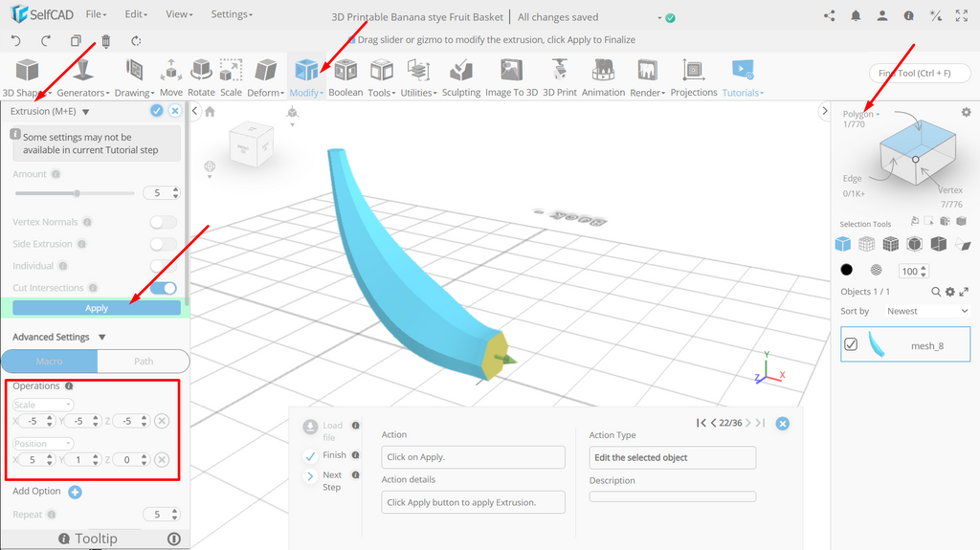Image resolution: width=980 pixels, height=550 pixels.
Task: Click the Find Tool search field
Action: pyautogui.click(x=920, y=73)
